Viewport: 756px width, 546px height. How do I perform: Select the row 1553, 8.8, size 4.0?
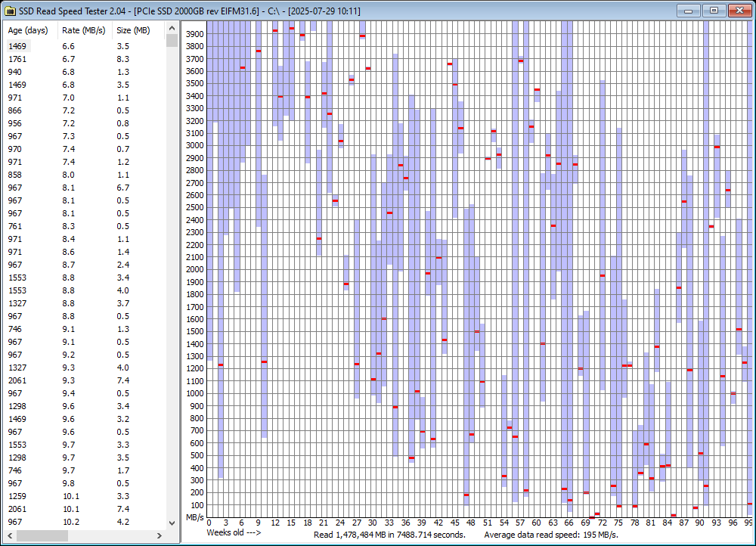pyautogui.click(x=85, y=290)
